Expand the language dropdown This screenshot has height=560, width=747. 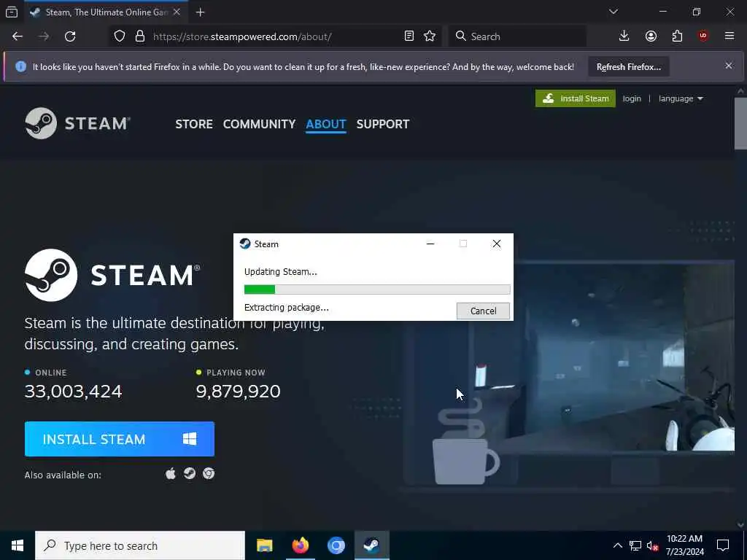click(681, 98)
